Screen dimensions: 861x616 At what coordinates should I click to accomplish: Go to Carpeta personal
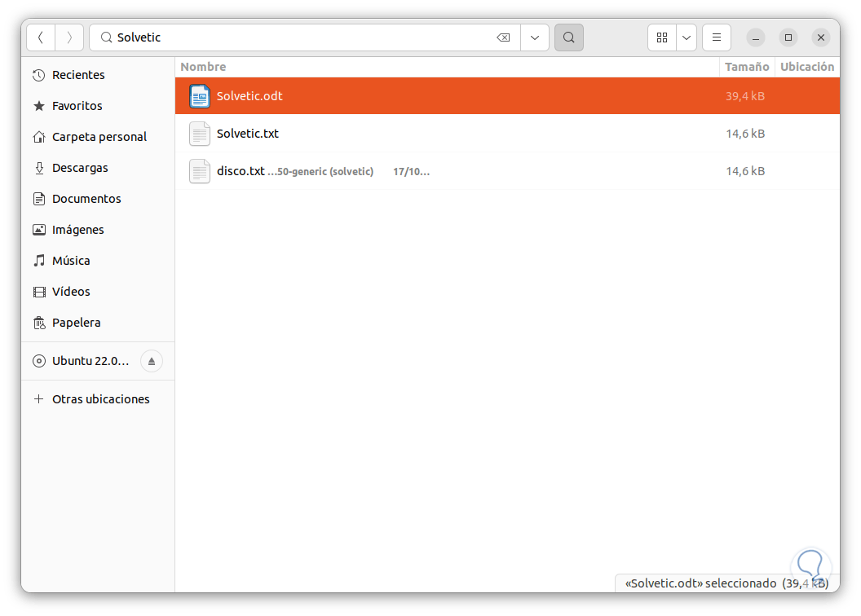pos(99,137)
